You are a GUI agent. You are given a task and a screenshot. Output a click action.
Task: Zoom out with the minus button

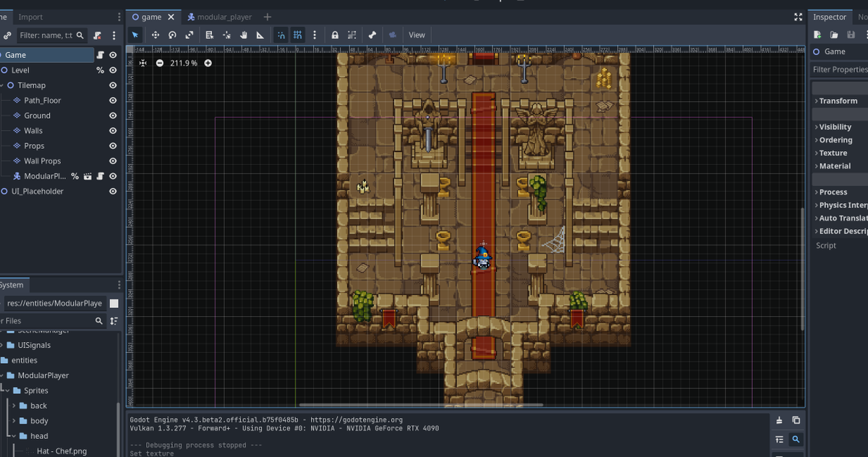159,63
